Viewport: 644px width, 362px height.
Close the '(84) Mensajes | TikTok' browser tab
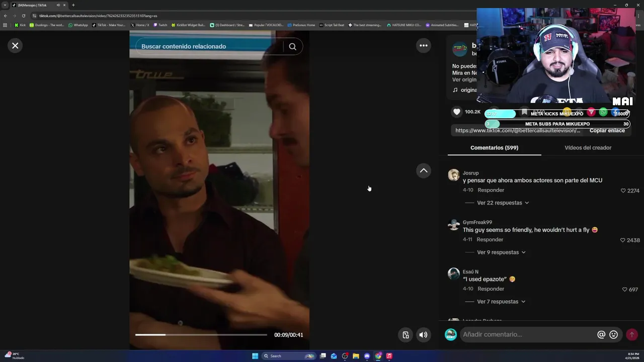pyautogui.click(x=64, y=5)
